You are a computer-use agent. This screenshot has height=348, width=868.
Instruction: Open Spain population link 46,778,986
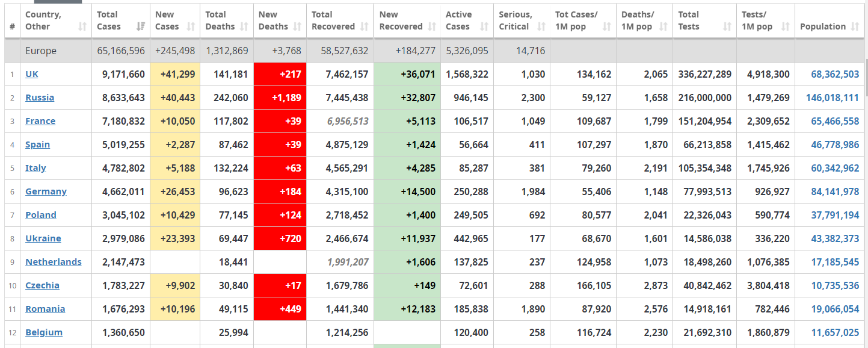835,144
